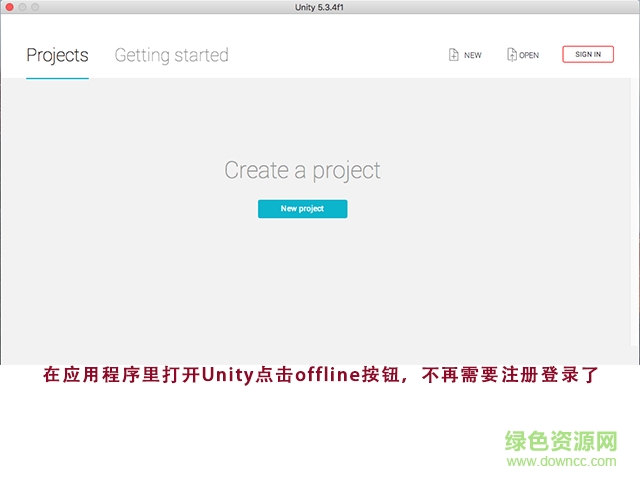This screenshot has height=480, width=640.
Task: Click the blank white area left of the watermark
Action: [x=250, y=440]
